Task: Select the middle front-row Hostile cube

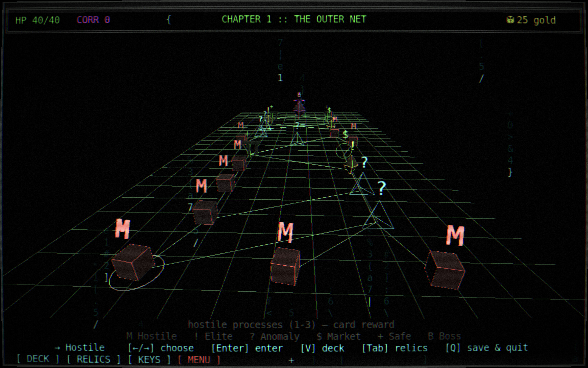Action: [x=285, y=266]
